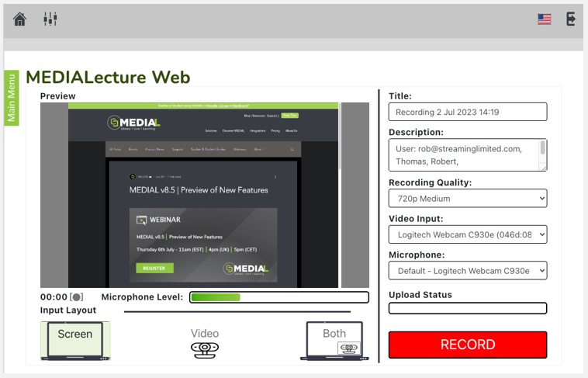The width and height of the screenshot is (588, 378).
Task: Open the Video Input dropdown
Action: click(468, 234)
